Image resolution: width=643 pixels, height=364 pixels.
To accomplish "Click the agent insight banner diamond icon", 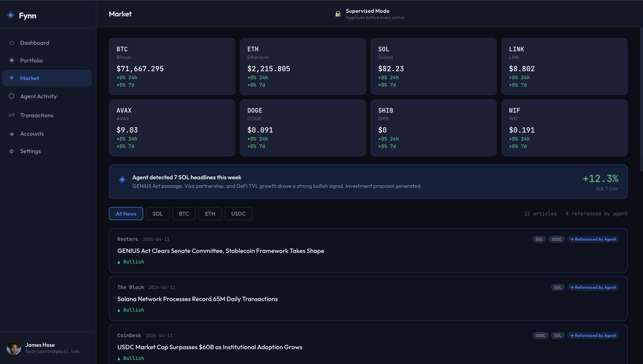I will coord(122,180).
